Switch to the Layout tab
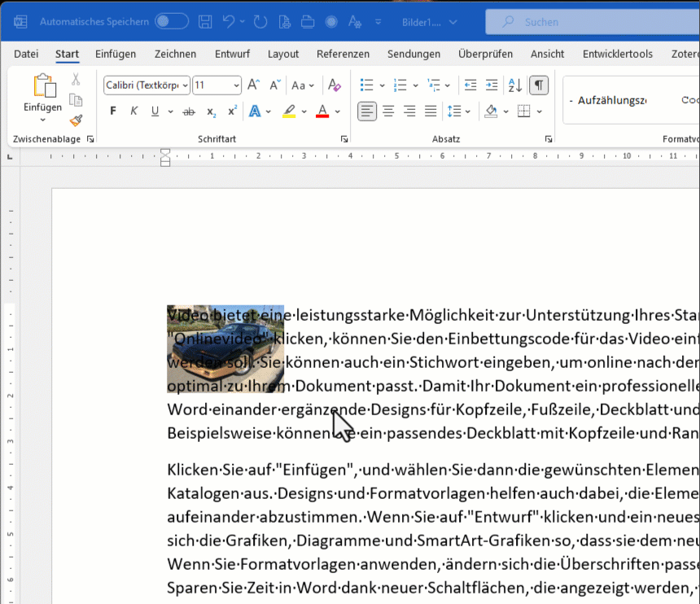The image size is (700, 604). (283, 54)
